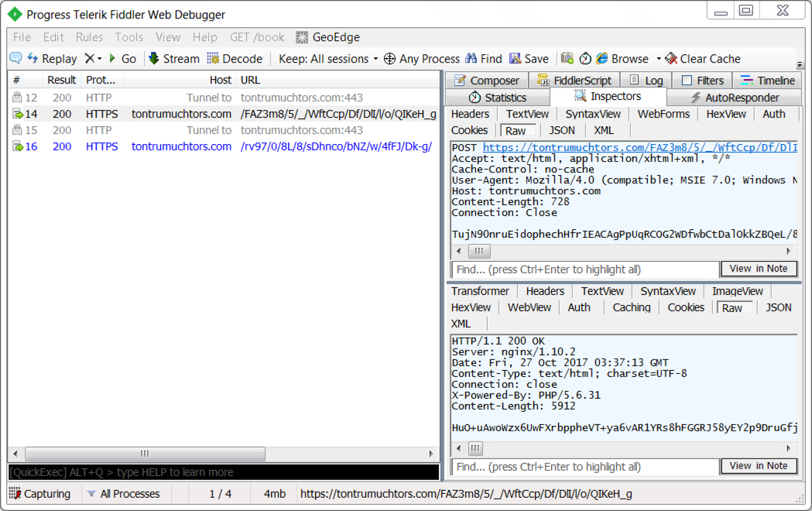
Task: Open the Timeline tab
Action: click(x=767, y=81)
